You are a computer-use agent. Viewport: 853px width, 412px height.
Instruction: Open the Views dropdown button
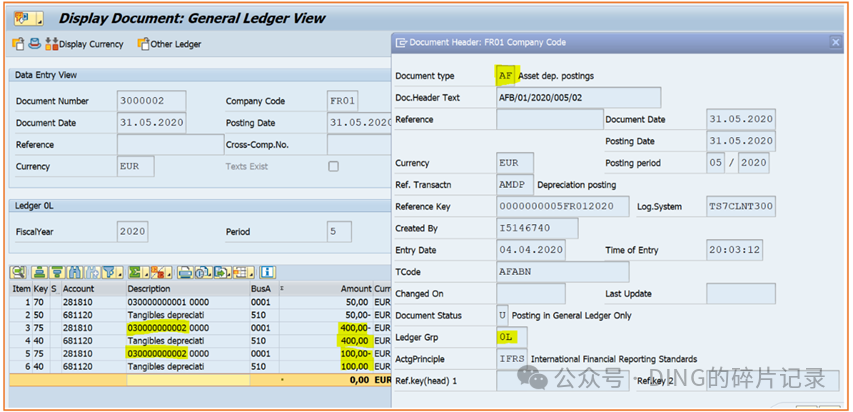pos(203,272)
